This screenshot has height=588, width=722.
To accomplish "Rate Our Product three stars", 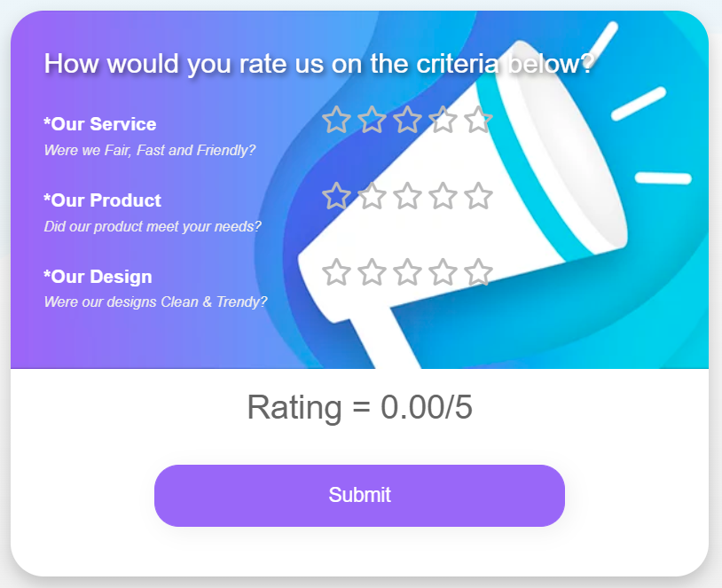I will pos(407,196).
